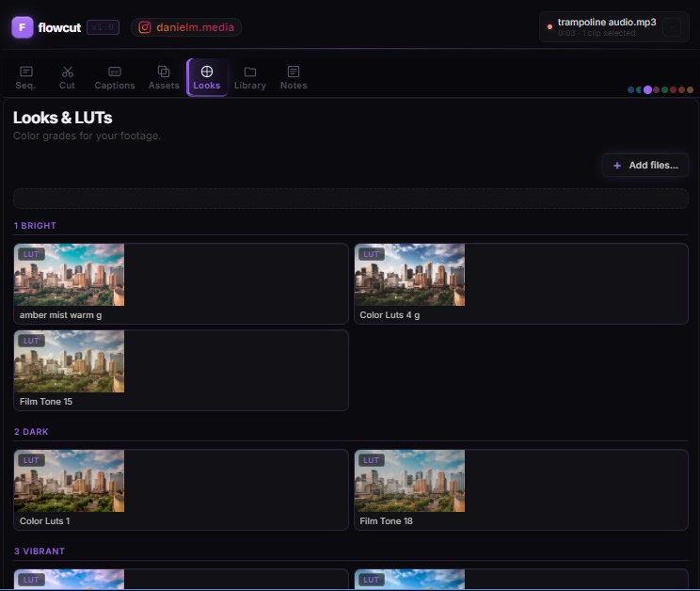This screenshot has width=700, height=591.
Task: Click the '0:03 · 1 clip selected' status text
Action: pyautogui.click(x=597, y=33)
